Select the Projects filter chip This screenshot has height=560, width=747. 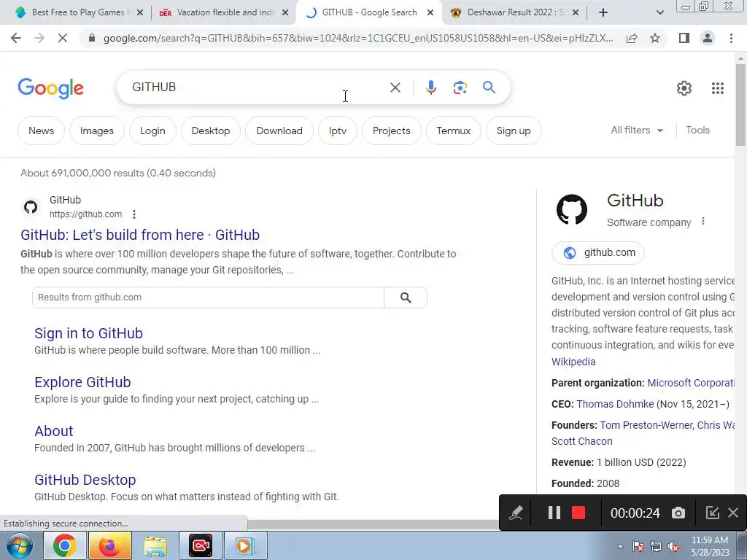click(391, 131)
